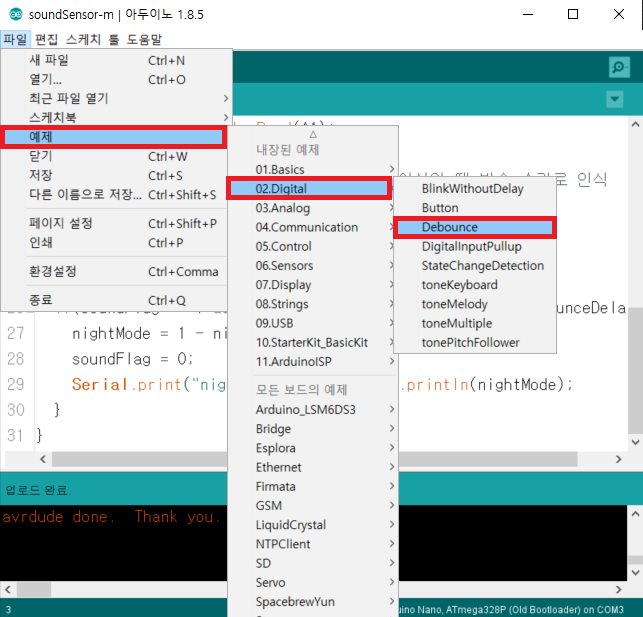This screenshot has width=643, height=617.
Task: Expand Firmata examples submenu
Action: [313, 487]
